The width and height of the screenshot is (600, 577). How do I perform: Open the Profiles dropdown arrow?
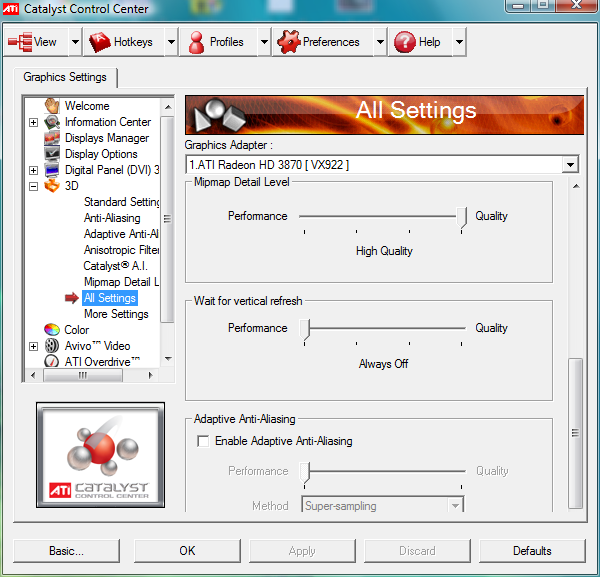coord(264,42)
